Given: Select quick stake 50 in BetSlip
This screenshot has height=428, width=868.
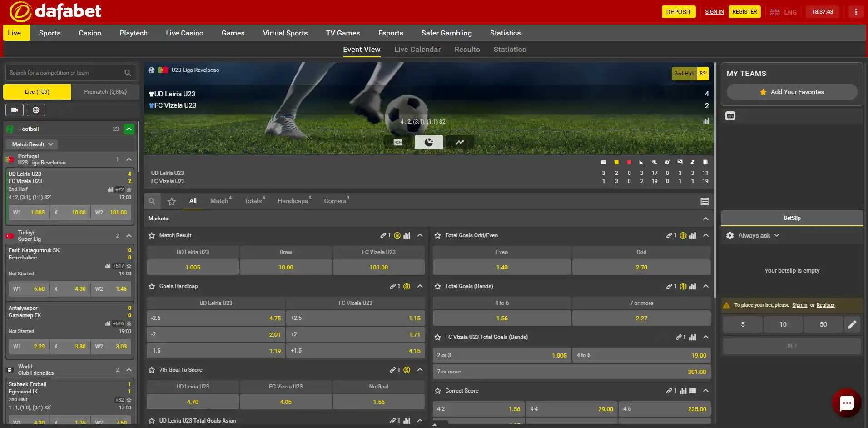Looking at the screenshot, I should click(x=823, y=324).
